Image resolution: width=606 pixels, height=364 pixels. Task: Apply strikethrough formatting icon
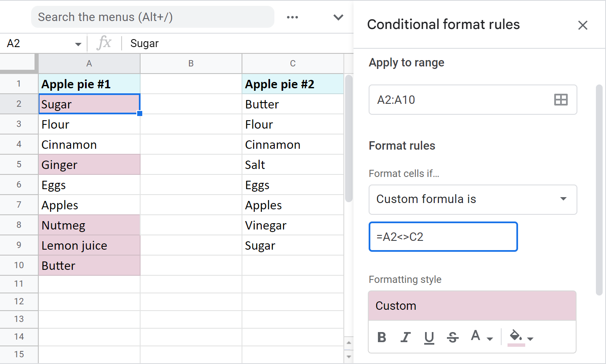[453, 336]
